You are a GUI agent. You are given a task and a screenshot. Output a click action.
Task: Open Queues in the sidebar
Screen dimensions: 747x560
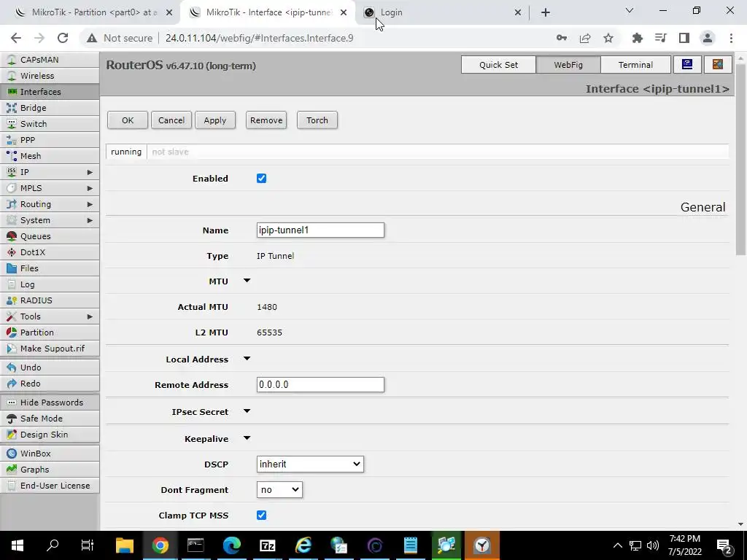tap(50, 236)
